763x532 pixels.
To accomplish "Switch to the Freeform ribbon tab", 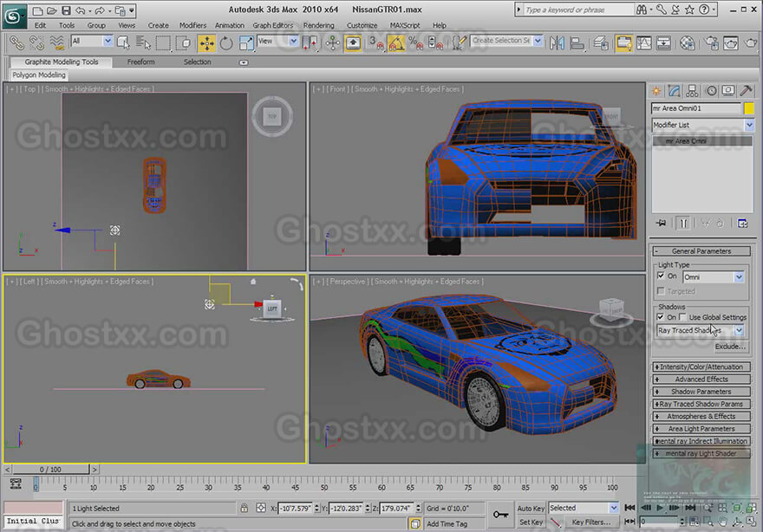I will (141, 62).
